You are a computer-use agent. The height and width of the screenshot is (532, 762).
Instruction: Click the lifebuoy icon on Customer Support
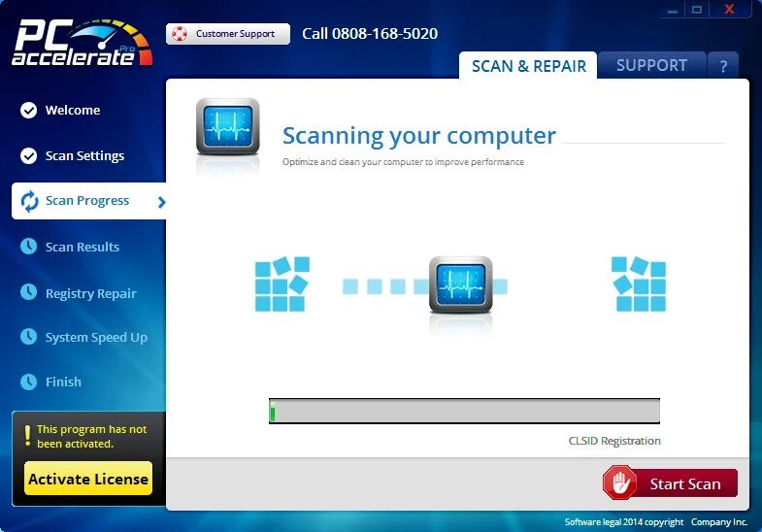pyautogui.click(x=180, y=34)
